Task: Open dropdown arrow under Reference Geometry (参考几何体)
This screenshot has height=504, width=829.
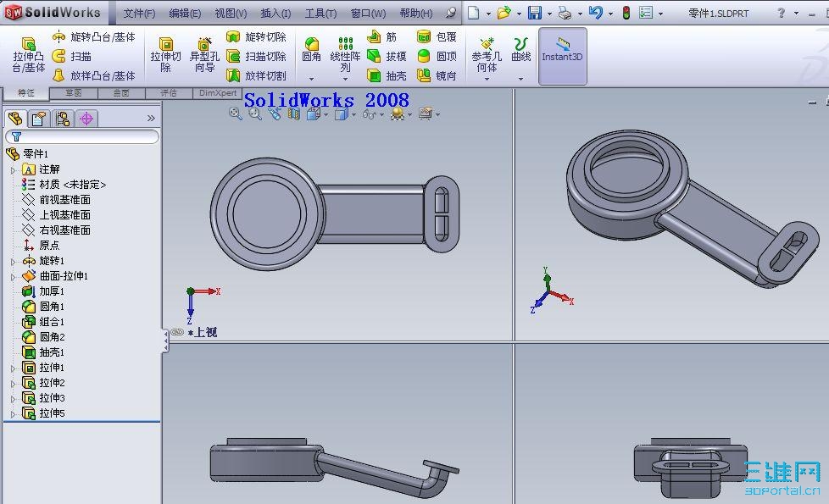Action: coord(487,79)
